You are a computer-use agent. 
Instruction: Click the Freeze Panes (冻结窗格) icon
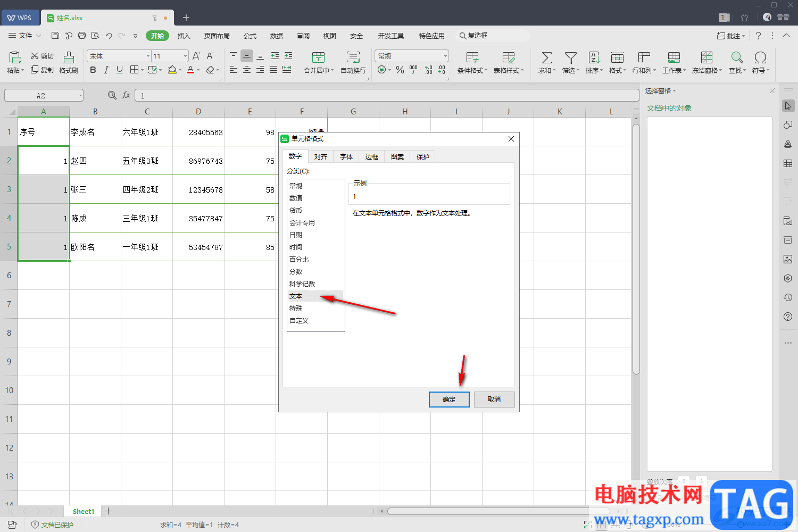706,57
